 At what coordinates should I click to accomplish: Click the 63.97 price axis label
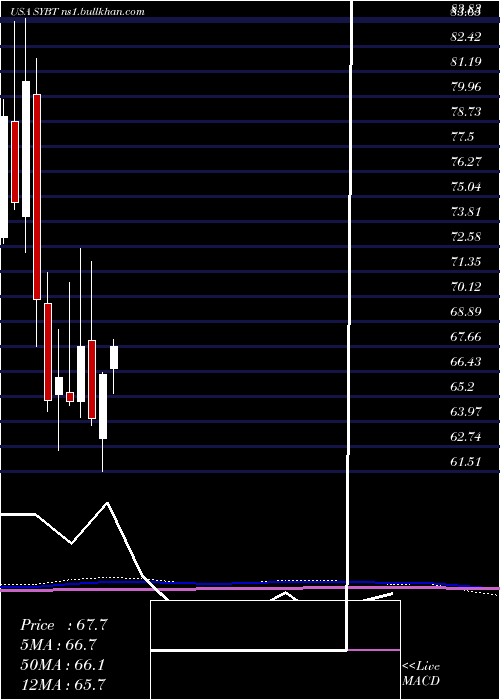coord(466,412)
